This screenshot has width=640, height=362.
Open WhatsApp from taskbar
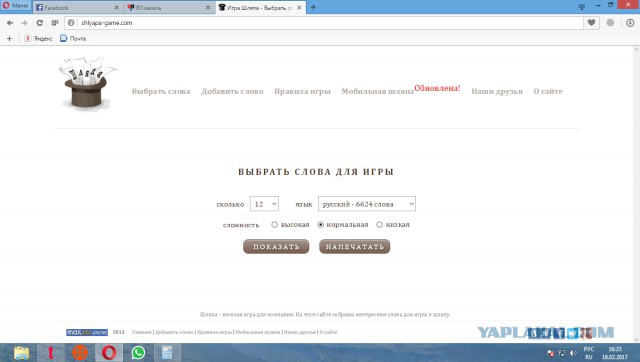tap(138, 353)
